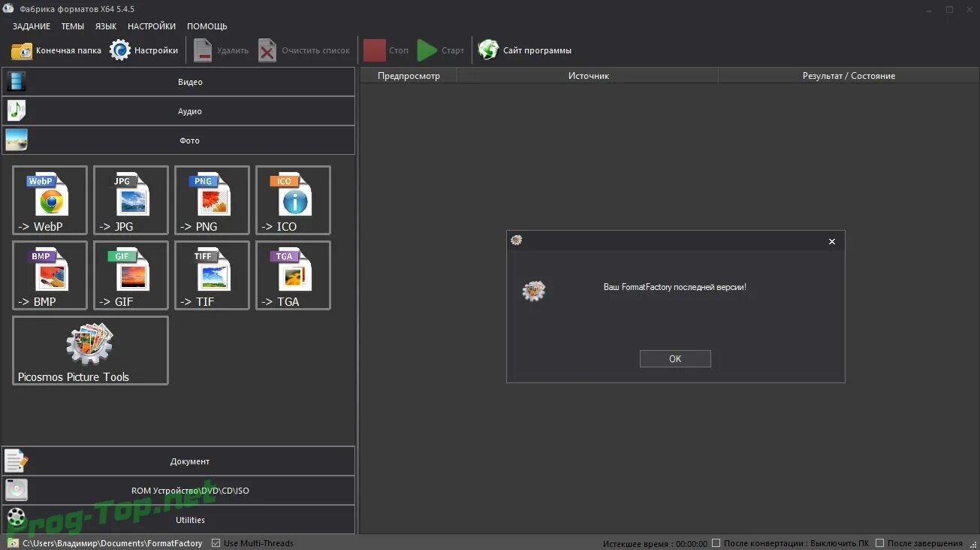Open the ПОМОЩЬ menu

[207, 26]
